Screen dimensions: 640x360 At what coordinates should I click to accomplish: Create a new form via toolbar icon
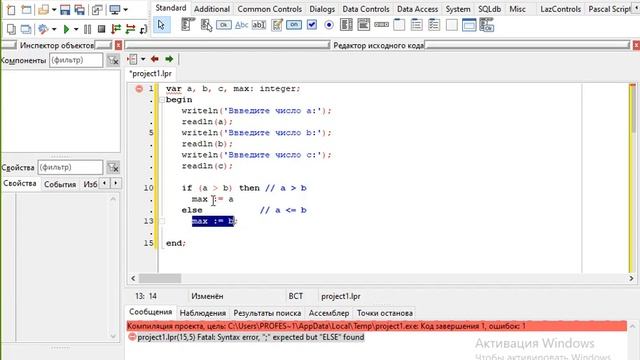27,9
